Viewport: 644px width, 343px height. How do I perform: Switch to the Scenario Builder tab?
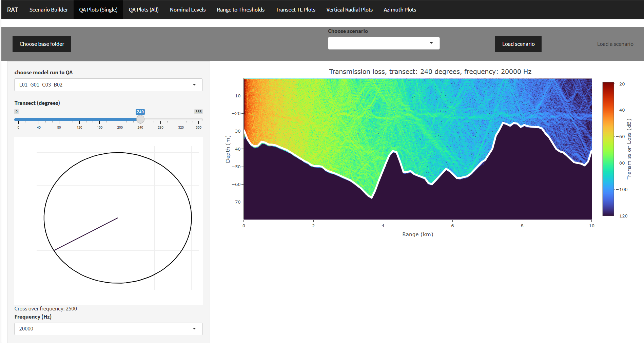pyautogui.click(x=48, y=10)
